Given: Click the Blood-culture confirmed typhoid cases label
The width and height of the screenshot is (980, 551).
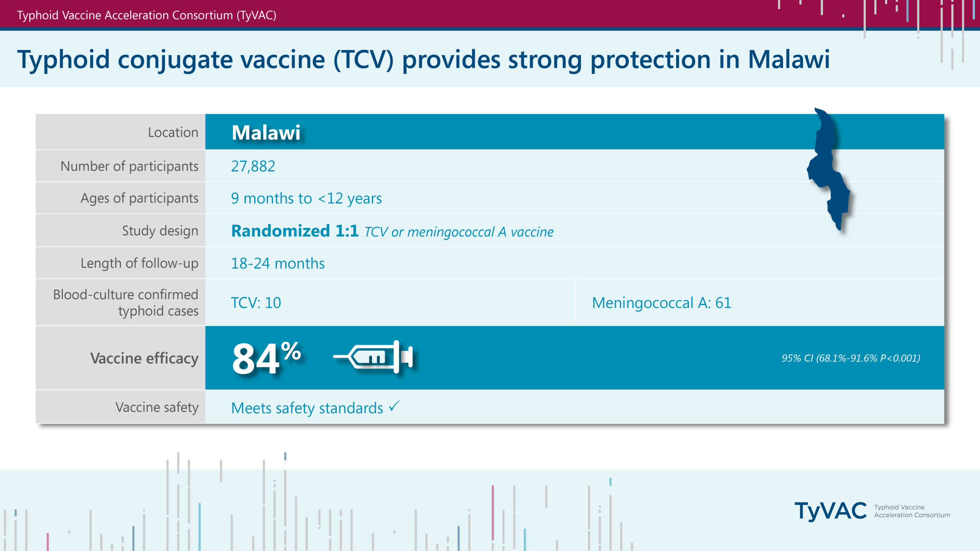Looking at the screenshot, I should [126, 303].
